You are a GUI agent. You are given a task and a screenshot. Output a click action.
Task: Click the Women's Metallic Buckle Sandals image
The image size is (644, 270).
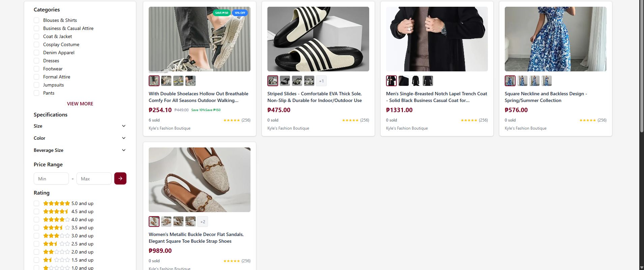200,180
